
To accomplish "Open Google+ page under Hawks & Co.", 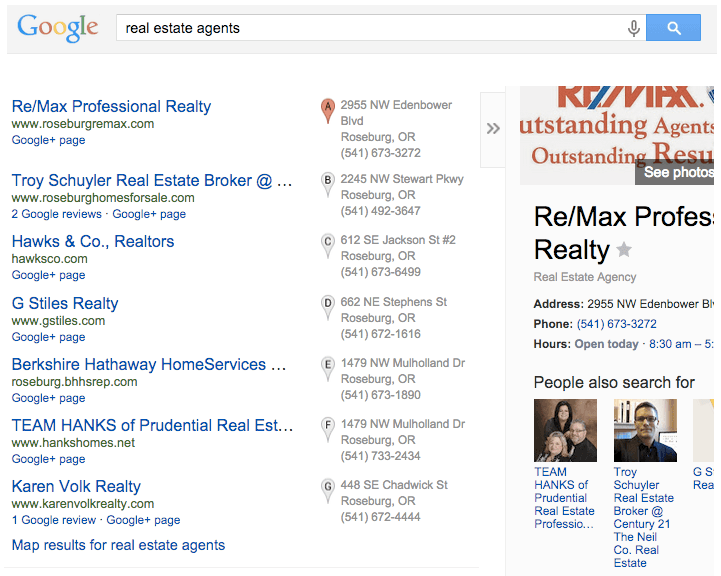I will click(48, 275).
